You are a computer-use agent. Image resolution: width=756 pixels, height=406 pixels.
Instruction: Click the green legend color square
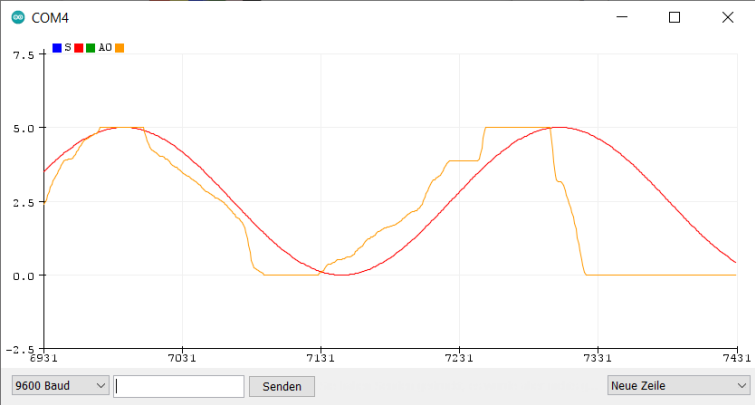[x=91, y=47]
